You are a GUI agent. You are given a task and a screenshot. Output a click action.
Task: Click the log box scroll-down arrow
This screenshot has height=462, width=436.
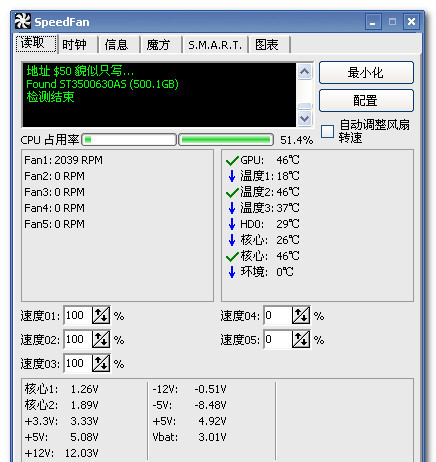(x=304, y=118)
